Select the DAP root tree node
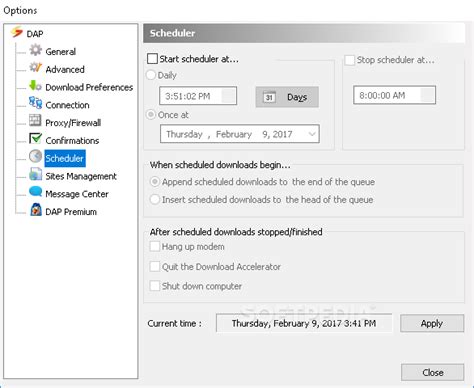This screenshot has height=388, width=474. pos(35,34)
